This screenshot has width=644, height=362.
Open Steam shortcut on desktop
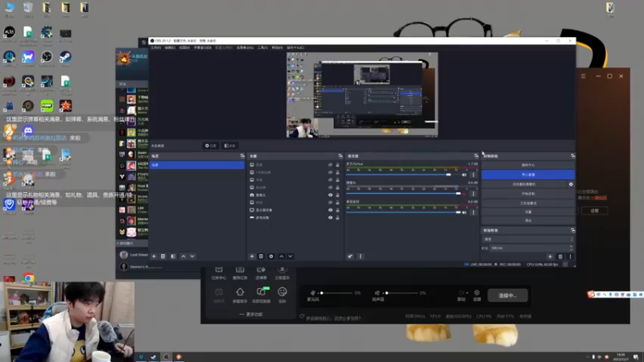pyautogui.click(x=65, y=57)
